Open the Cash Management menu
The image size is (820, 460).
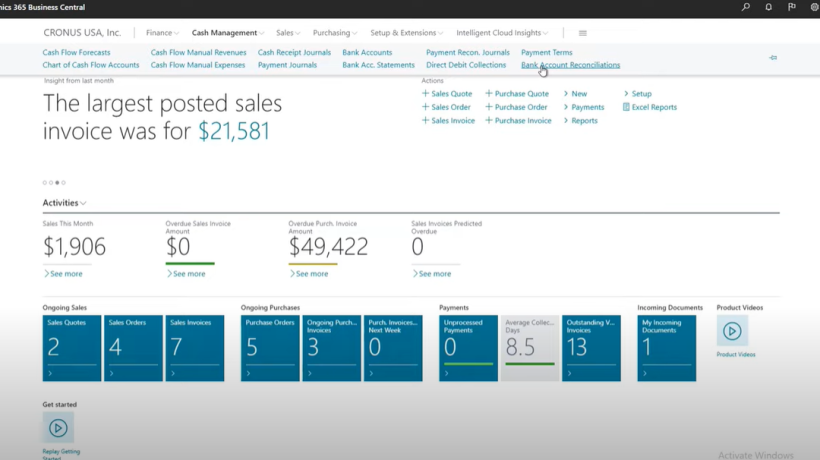[x=227, y=33]
